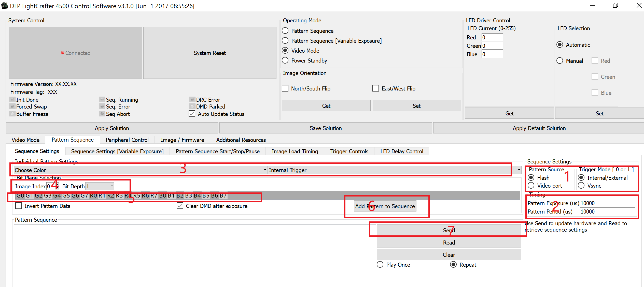Enable the North/South Flip checkbox

tap(285, 88)
